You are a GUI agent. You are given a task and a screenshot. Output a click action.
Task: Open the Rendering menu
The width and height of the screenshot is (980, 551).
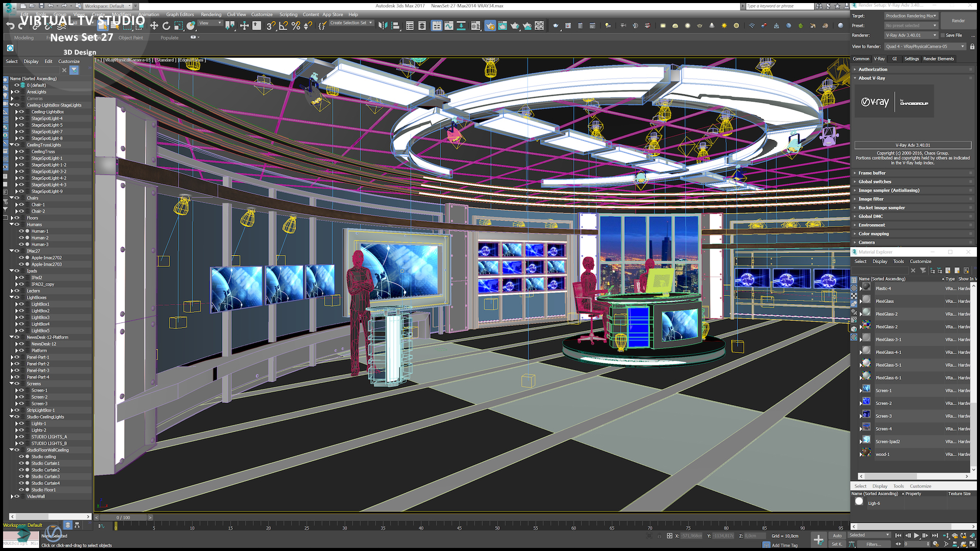point(211,15)
